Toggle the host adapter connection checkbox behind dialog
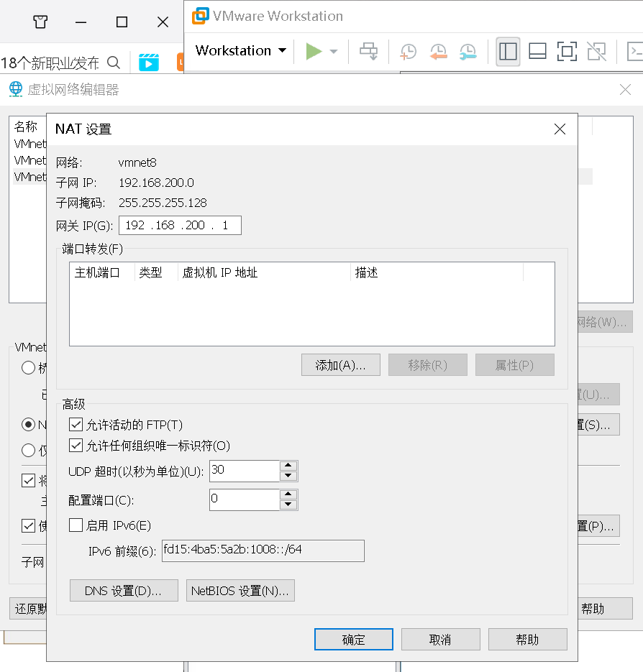 point(28,480)
